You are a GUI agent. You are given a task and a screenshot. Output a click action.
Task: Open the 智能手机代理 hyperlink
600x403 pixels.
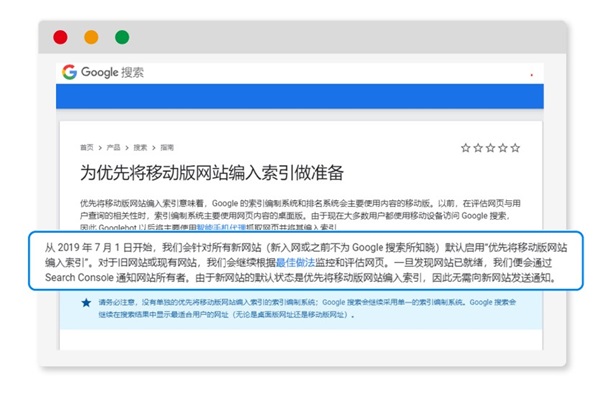(221, 227)
